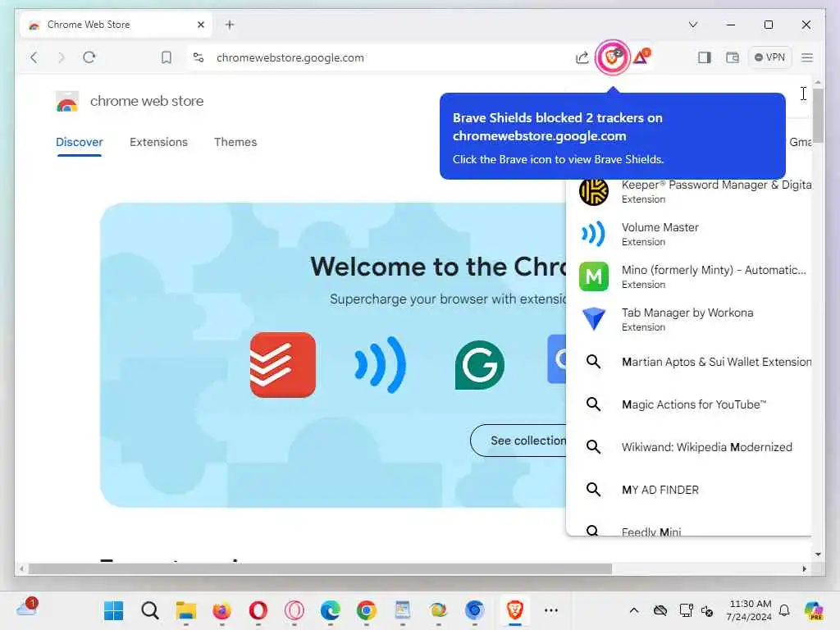Open the Brave Rewards triangle icon
Viewport: 840px width, 630px height.
point(641,57)
